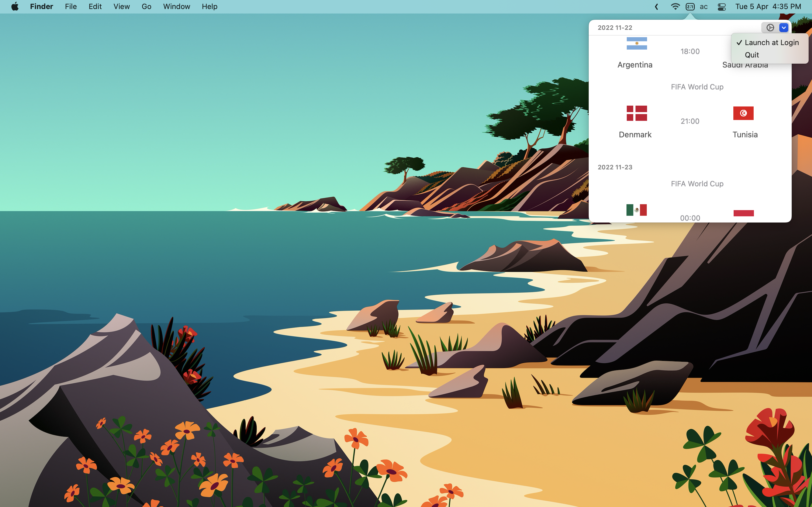This screenshot has height=507, width=812.
Task: Open the Finder Go menu
Action: [x=146, y=7]
